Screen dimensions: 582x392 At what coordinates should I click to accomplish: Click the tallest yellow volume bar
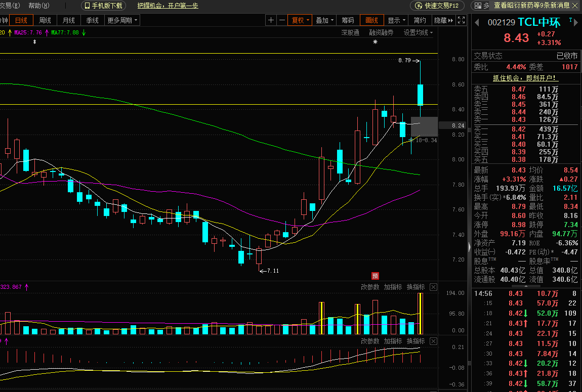click(420, 314)
